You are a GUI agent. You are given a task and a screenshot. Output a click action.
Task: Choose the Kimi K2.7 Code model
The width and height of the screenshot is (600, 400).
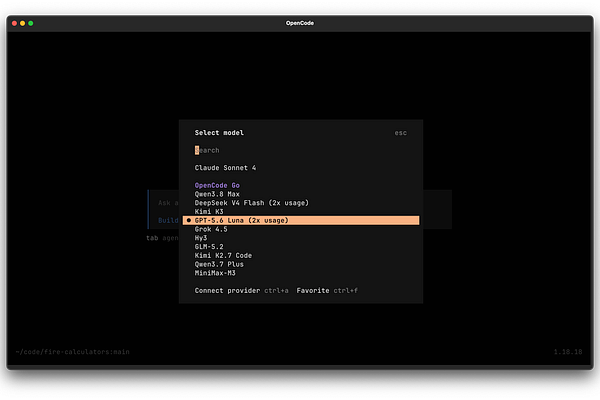223,256
